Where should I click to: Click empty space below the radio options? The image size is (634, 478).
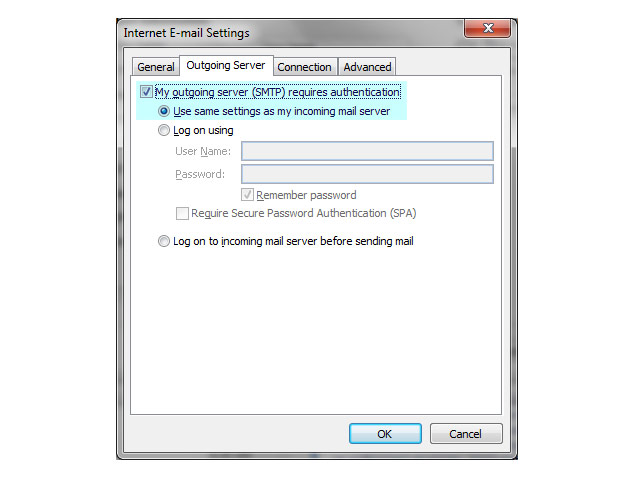(x=315, y=330)
